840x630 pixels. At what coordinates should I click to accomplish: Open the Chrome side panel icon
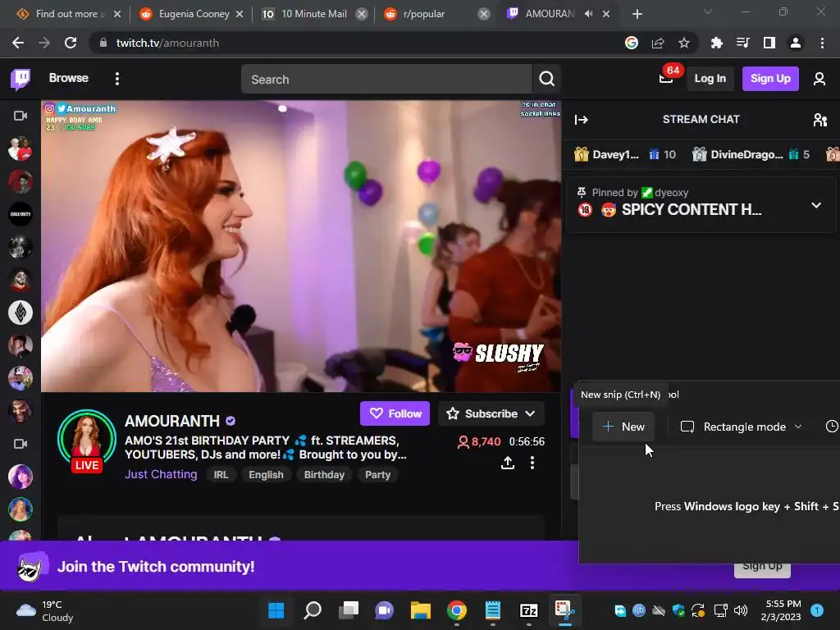point(769,43)
